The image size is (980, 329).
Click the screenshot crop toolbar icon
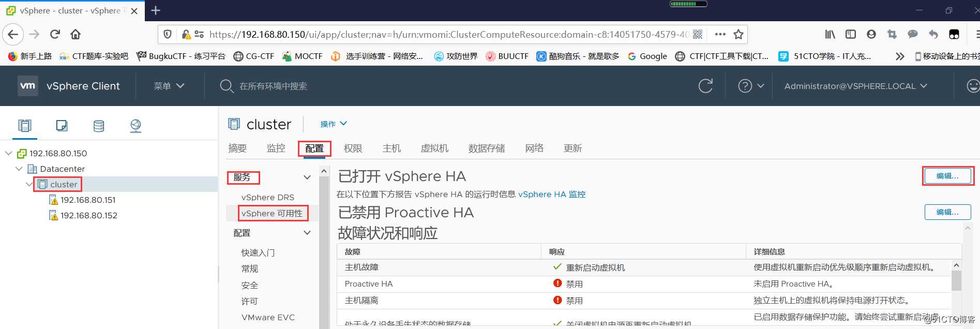892,35
